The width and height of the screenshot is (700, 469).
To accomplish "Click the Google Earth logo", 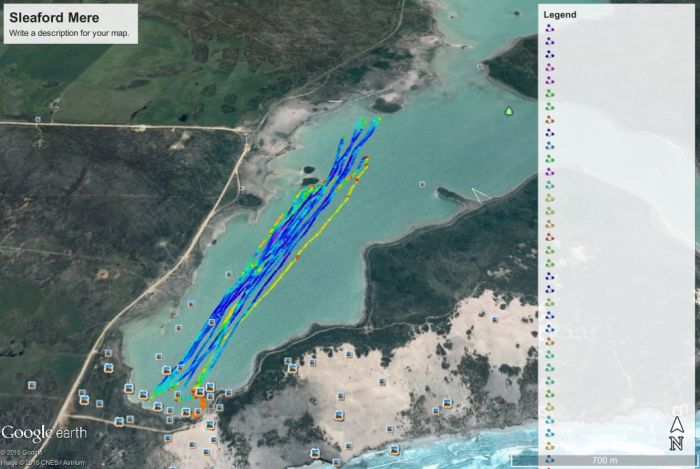I will (x=43, y=434).
